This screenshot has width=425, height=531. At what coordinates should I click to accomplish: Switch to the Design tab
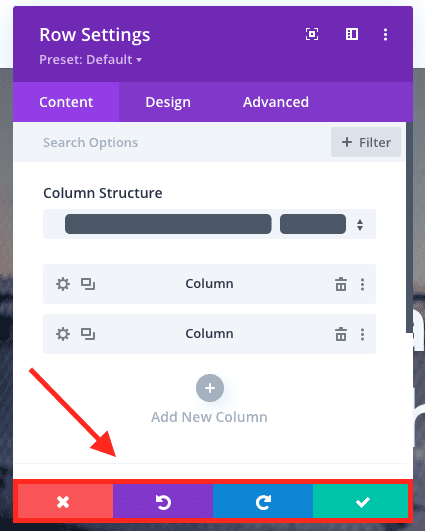(168, 102)
